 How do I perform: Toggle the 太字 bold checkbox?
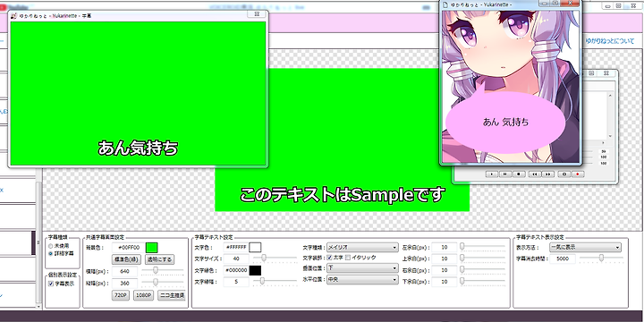[329, 258]
